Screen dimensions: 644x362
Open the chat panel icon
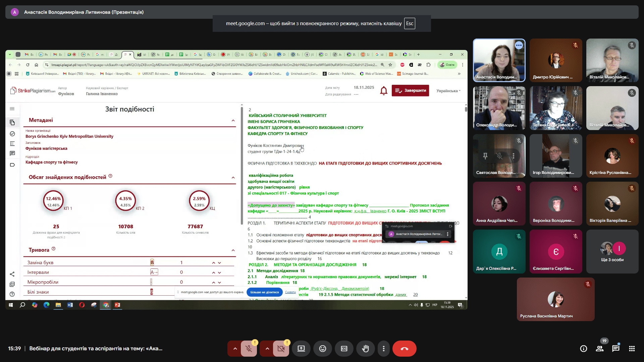[615, 349]
